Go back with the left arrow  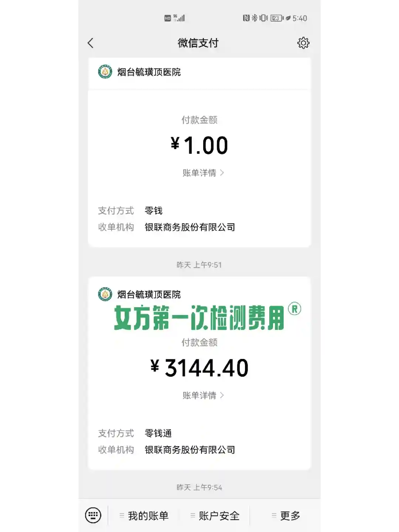coord(91,43)
